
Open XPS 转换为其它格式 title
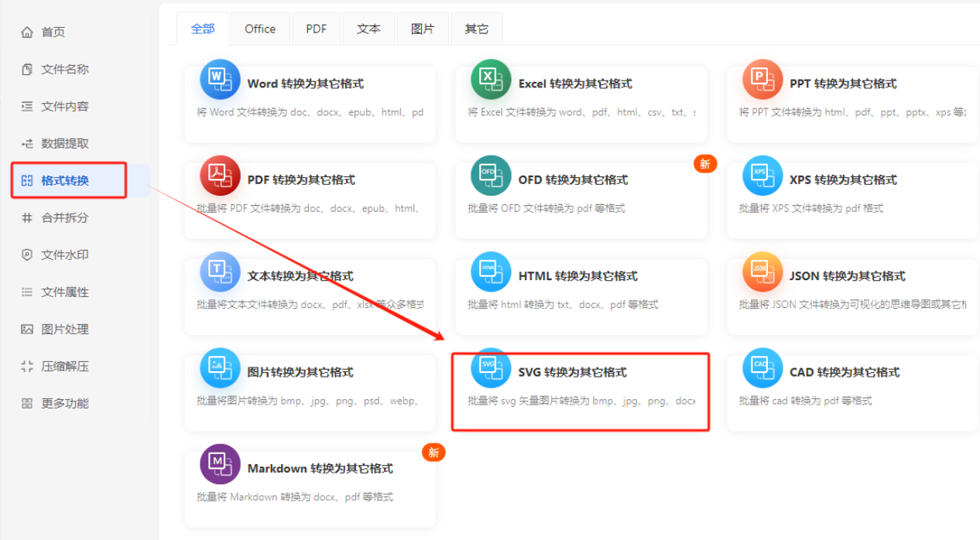point(843,180)
